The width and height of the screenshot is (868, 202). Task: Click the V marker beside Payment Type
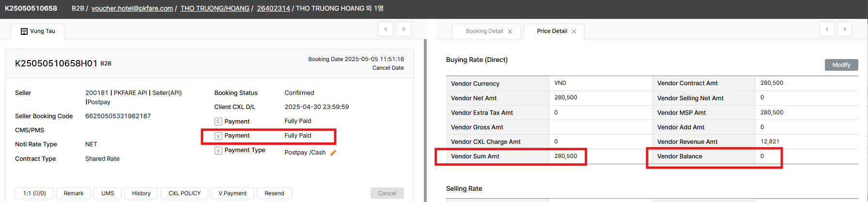[x=218, y=151]
